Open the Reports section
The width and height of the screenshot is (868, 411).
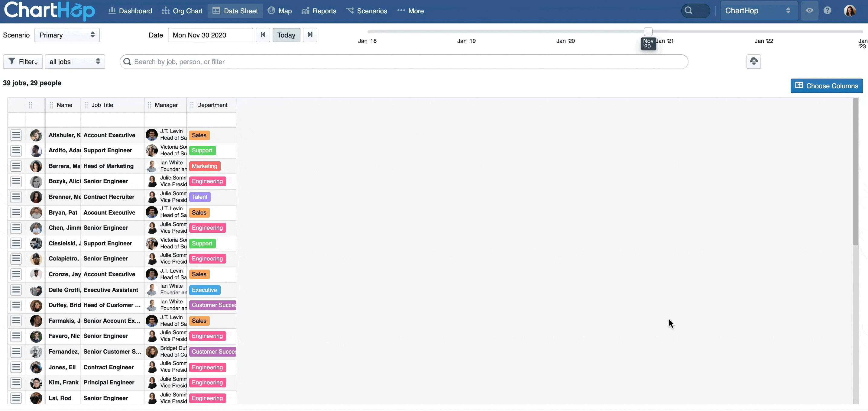319,11
